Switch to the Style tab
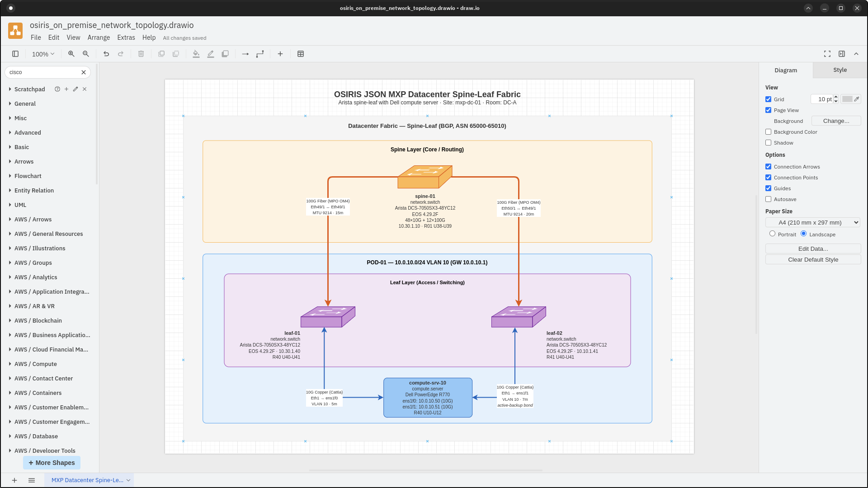Image resolution: width=868 pixels, height=488 pixels. click(839, 70)
